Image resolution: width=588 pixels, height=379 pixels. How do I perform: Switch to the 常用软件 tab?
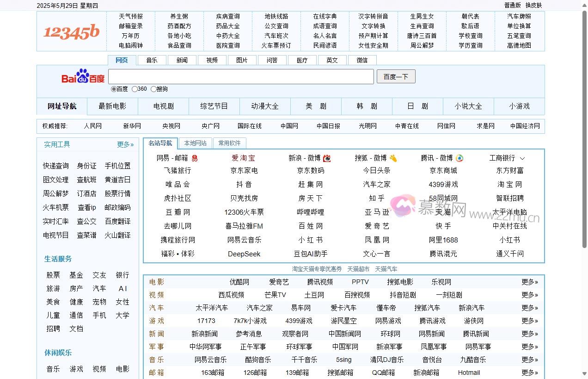pyautogui.click(x=229, y=143)
